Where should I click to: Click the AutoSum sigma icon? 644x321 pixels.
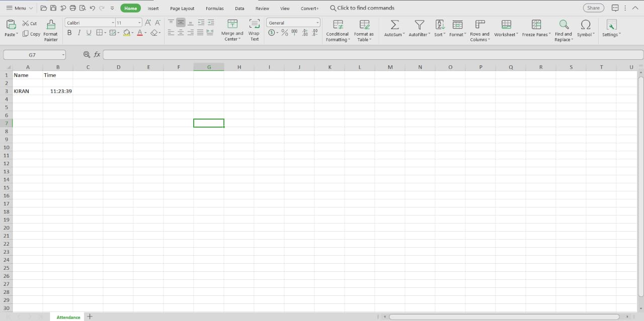(x=394, y=25)
